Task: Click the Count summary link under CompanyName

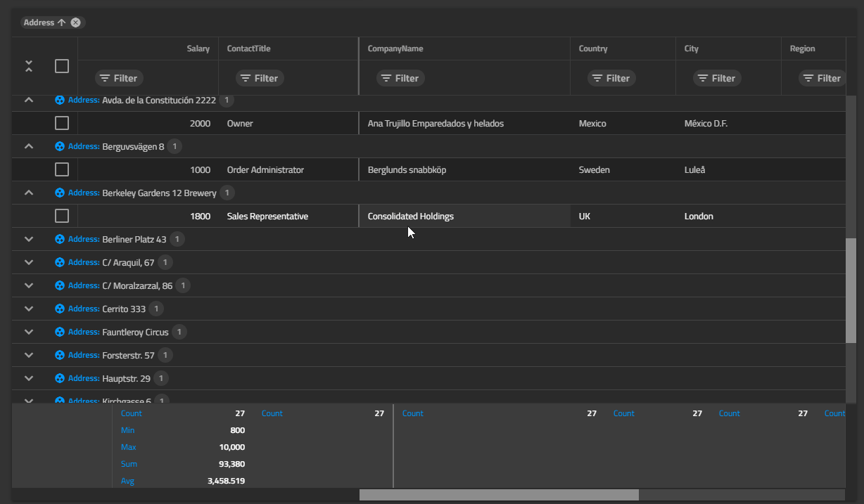Action: (x=412, y=413)
